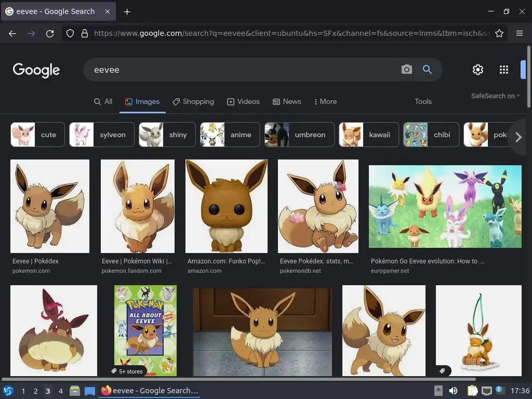This screenshot has height=399, width=532.
Task: Visit the amazon.com source link
Action: (204, 271)
